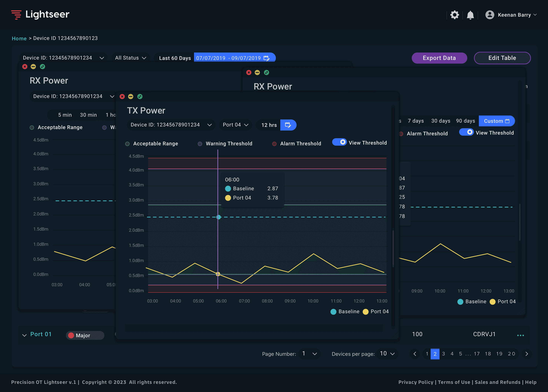Open the Port 04 dropdown

click(235, 125)
